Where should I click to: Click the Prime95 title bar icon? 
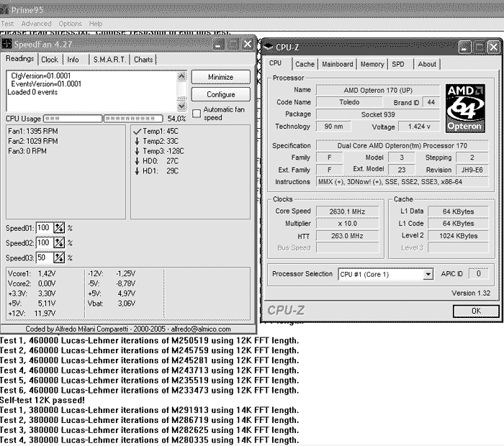tap(4, 9)
